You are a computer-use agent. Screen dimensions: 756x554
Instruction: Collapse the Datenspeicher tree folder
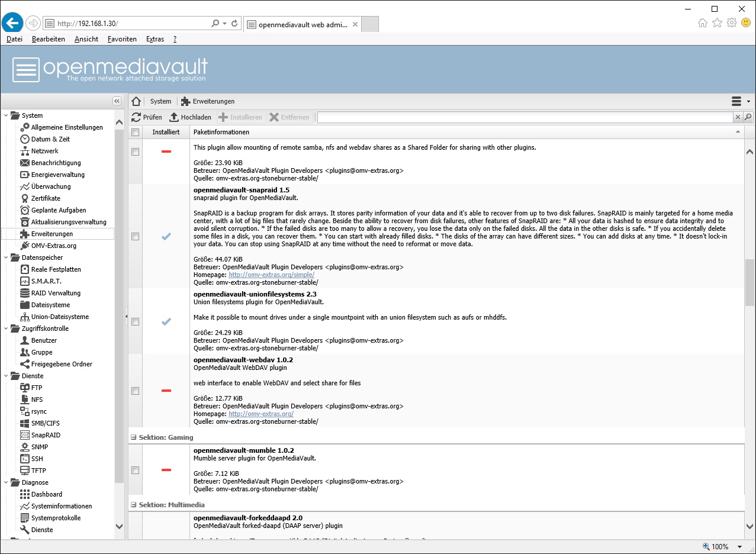(6, 257)
